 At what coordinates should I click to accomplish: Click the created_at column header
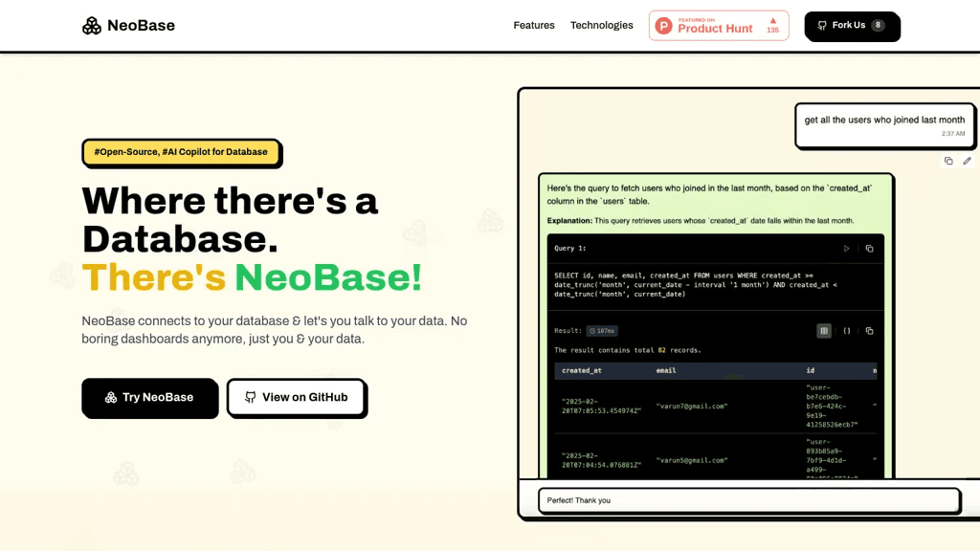581,370
